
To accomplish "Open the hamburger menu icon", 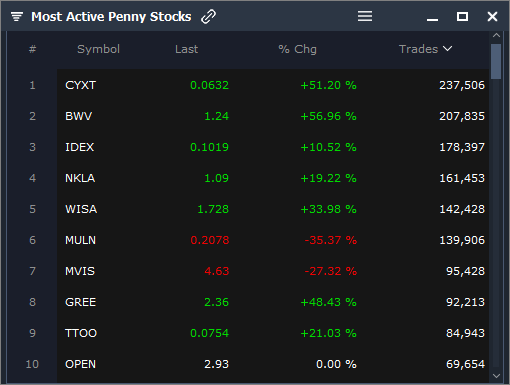I will [365, 16].
